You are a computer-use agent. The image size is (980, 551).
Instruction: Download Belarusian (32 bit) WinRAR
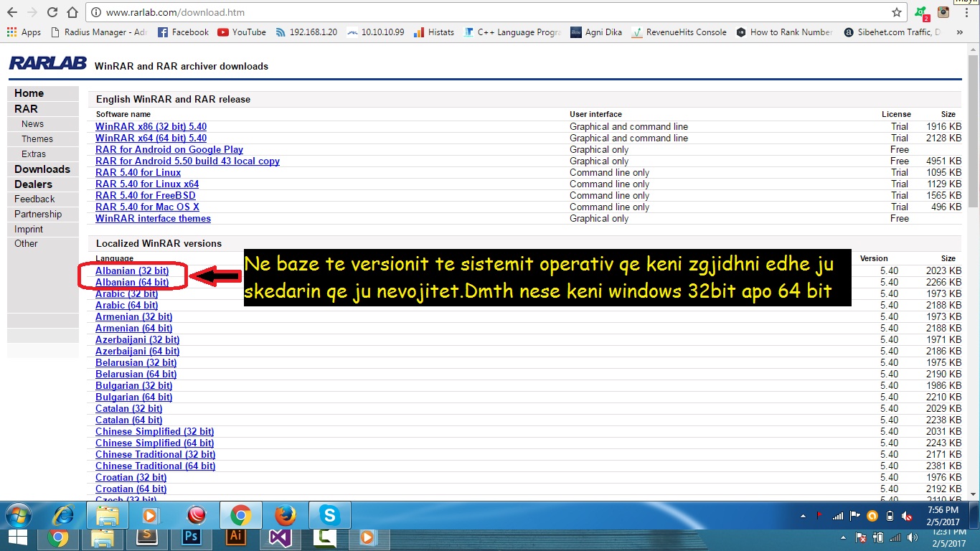[x=136, y=362]
